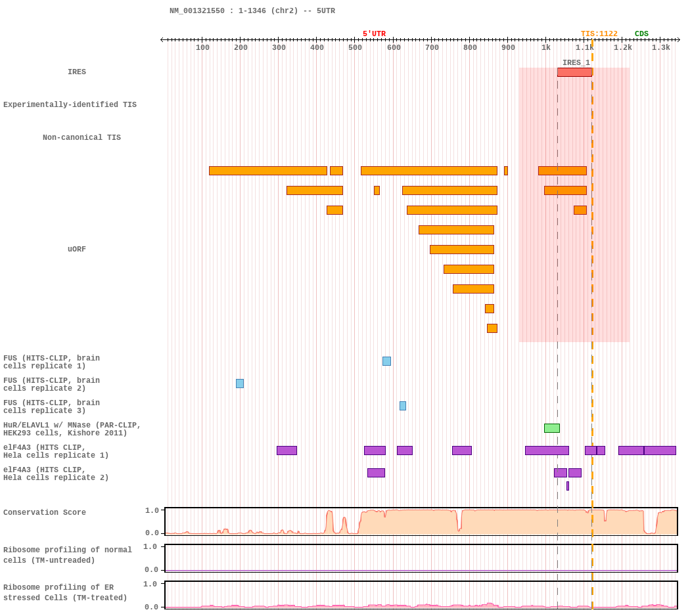This screenshot has height=616, width=690.
Task: Select the FUS replicate 3 blue block
Action: pos(403,406)
